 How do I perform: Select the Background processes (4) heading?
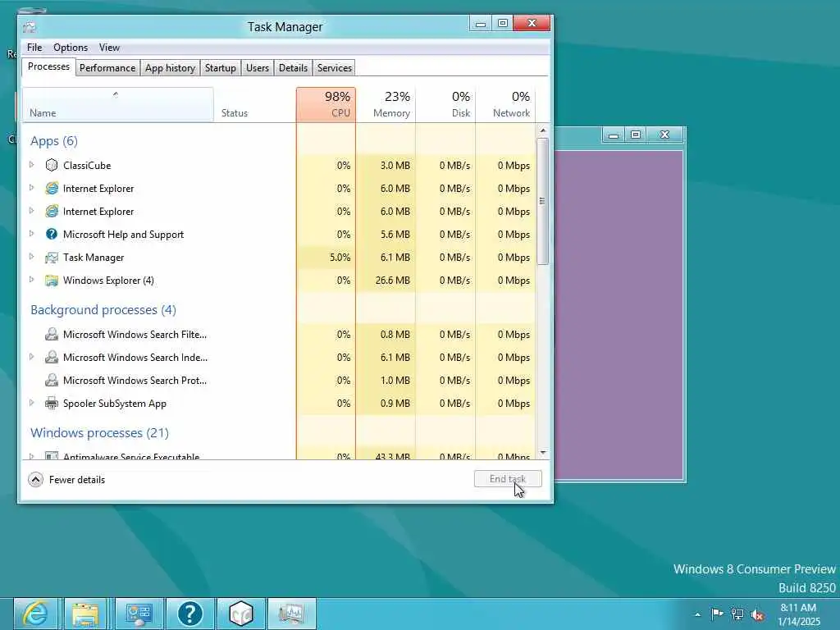tap(103, 309)
